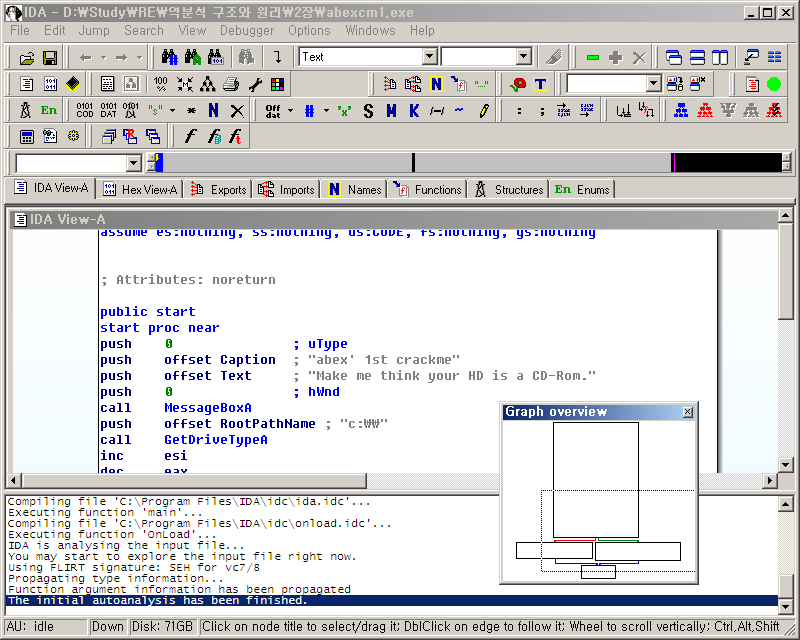Click offset Caption operand
This screenshot has width=800, height=640.
220,360
